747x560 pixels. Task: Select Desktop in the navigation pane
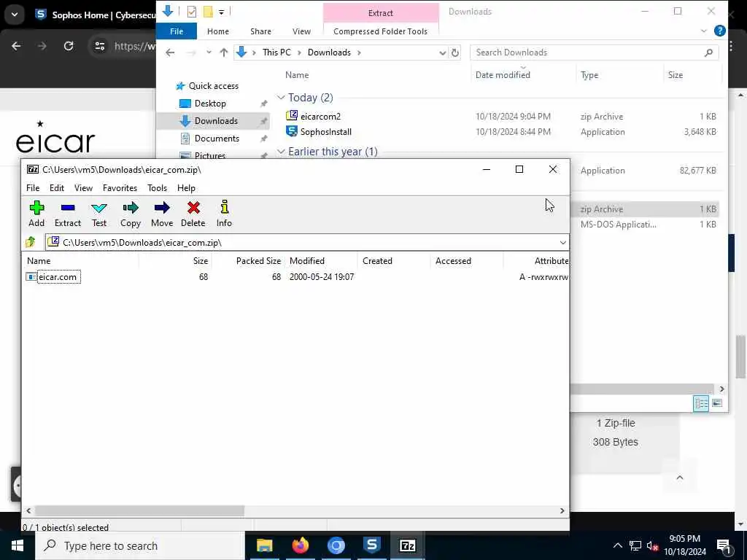click(210, 104)
